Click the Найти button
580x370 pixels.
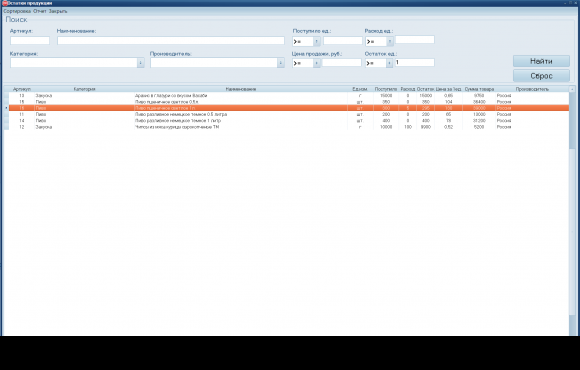point(541,61)
